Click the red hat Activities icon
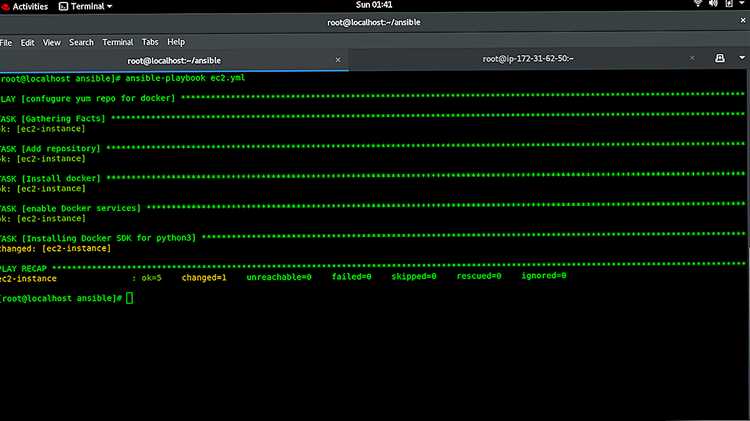 click(5, 7)
